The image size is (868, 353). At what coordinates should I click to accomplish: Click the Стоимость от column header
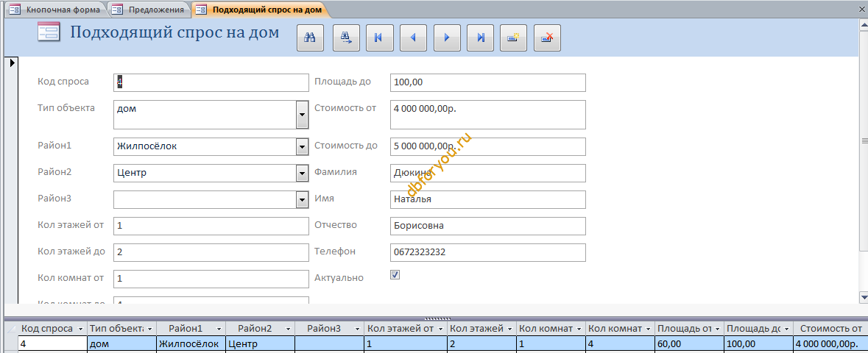tap(830, 329)
